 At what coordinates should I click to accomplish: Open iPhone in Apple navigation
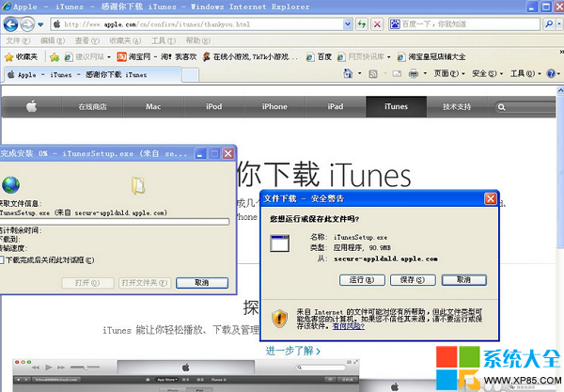[274, 106]
